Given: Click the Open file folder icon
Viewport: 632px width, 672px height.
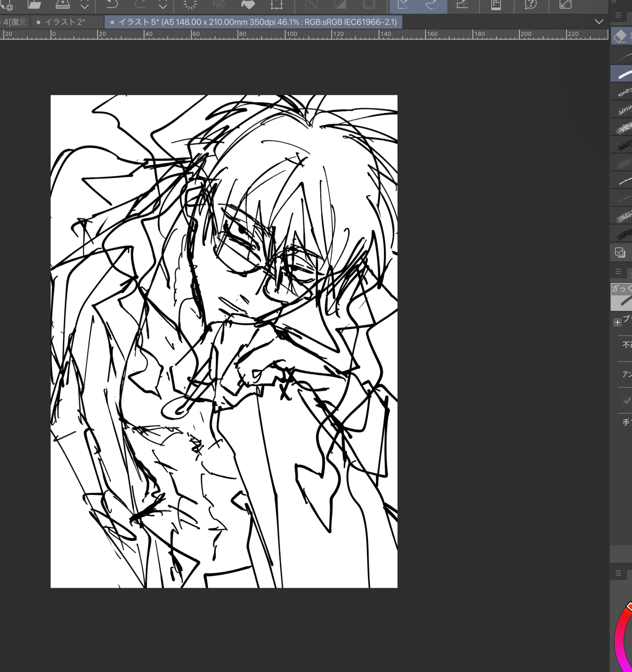Looking at the screenshot, I should coord(34,4).
